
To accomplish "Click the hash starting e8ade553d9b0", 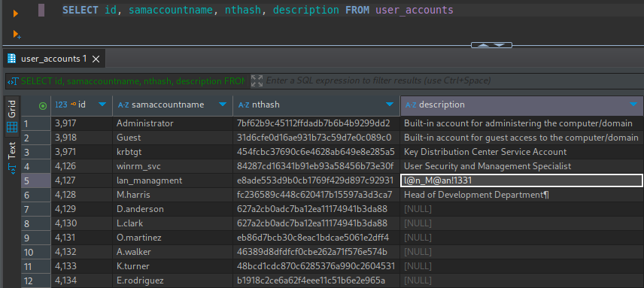I will point(316,180).
